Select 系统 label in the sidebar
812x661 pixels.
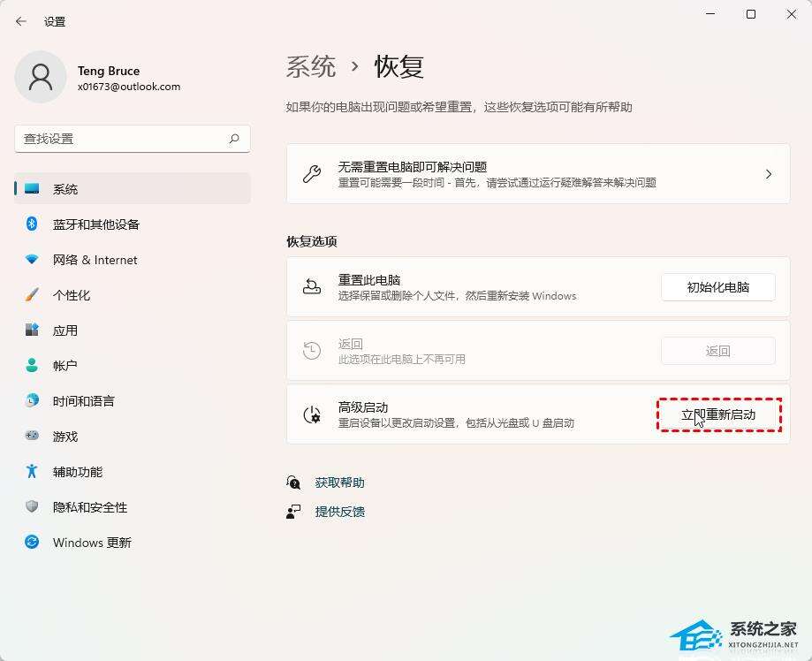65,189
